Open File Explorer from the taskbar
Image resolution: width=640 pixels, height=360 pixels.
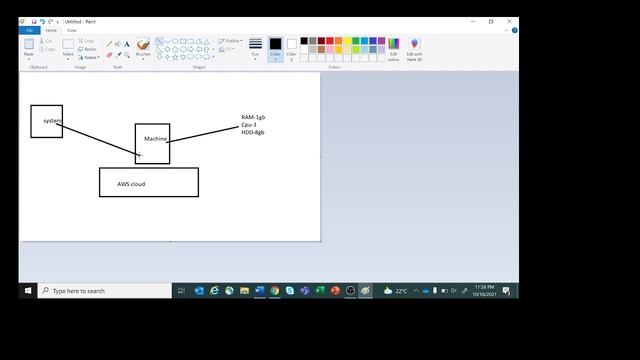click(x=244, y=291)
